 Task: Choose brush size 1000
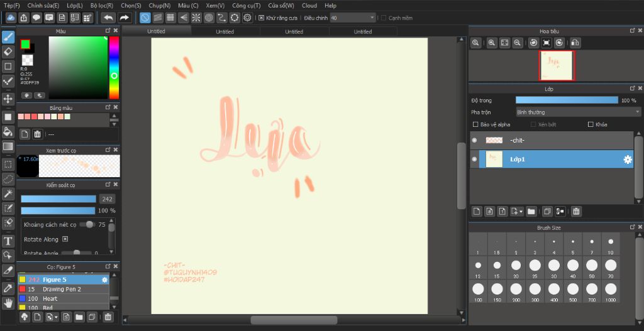(611, 292)
